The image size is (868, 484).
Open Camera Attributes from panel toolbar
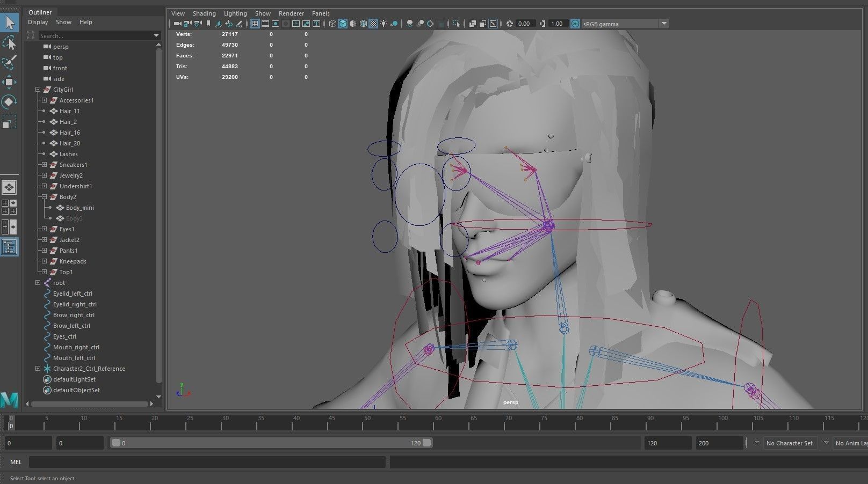click(198, 24)
